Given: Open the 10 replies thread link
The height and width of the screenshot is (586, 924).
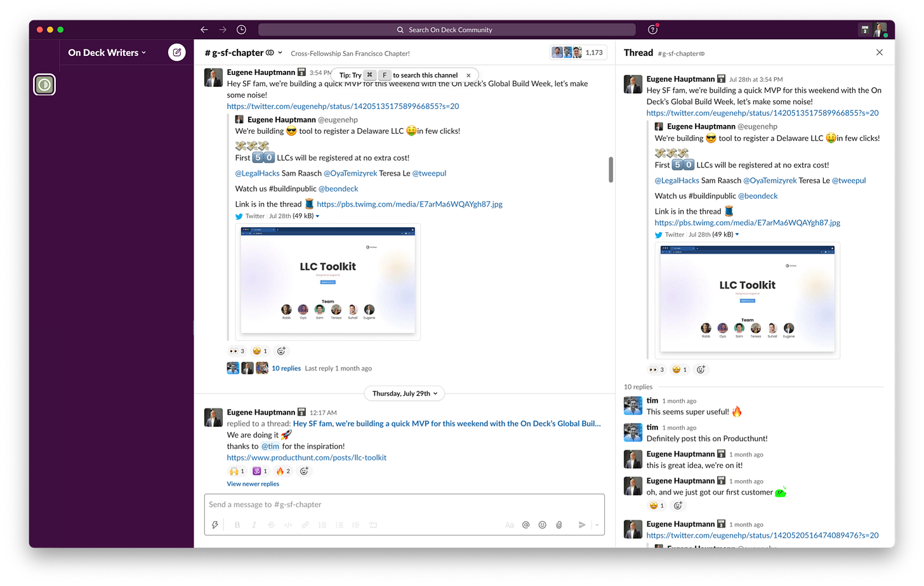Looking at the screenshot, I should coord(286,368).
